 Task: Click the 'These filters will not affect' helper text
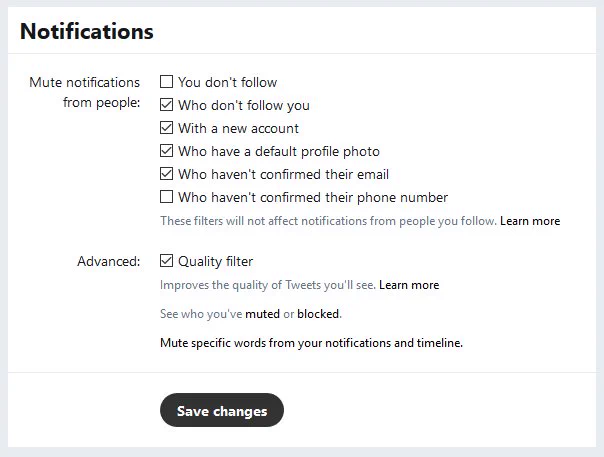[328, 221]
